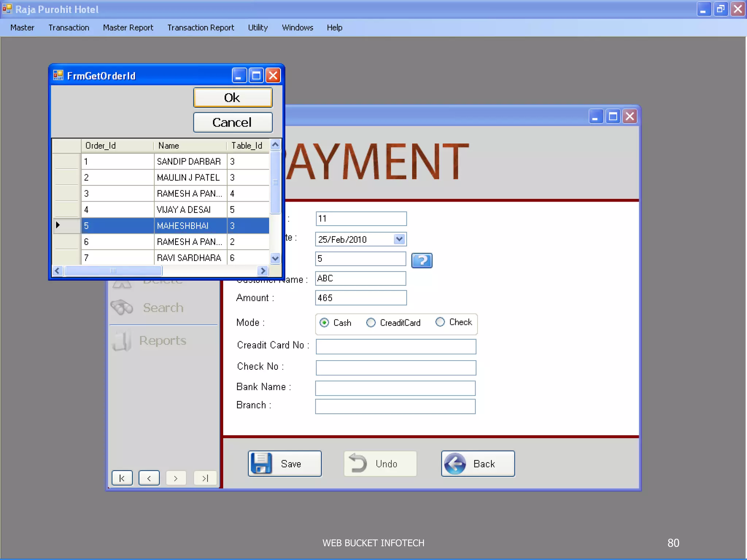Click the row selector arrow for order 5
Viewport: 747px width, 560px height.
(66, 225)
